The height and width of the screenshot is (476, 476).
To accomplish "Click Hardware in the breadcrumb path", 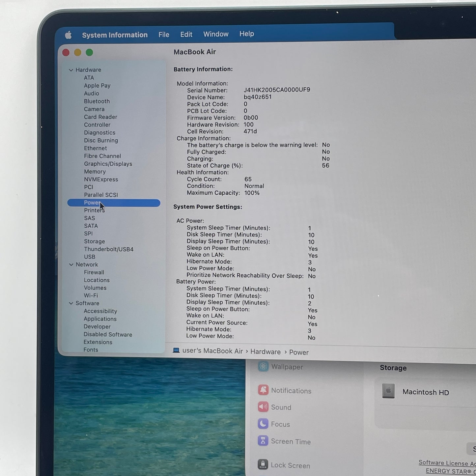I will (265, 351).
